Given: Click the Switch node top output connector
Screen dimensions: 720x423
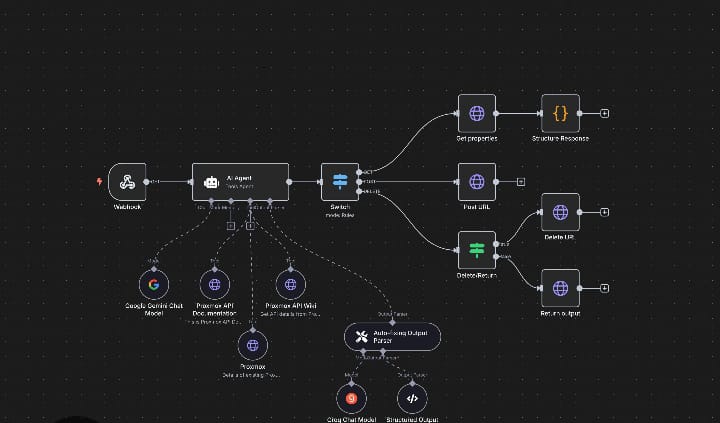Looking at the screenshot, I should pyautogui.click(x=359, y=172).
